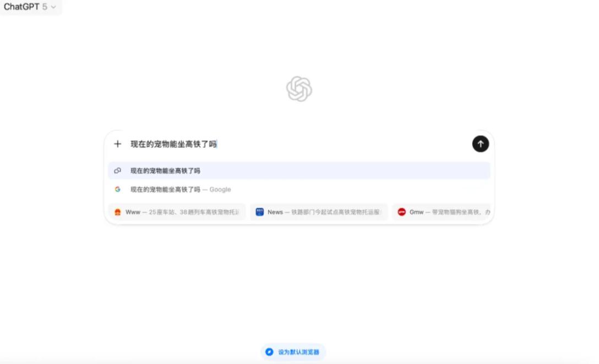Select the first suggestion 现在的宠物能坐高铁了吗
The height and width of the screenshot is (364, 599).
(299, 170)
